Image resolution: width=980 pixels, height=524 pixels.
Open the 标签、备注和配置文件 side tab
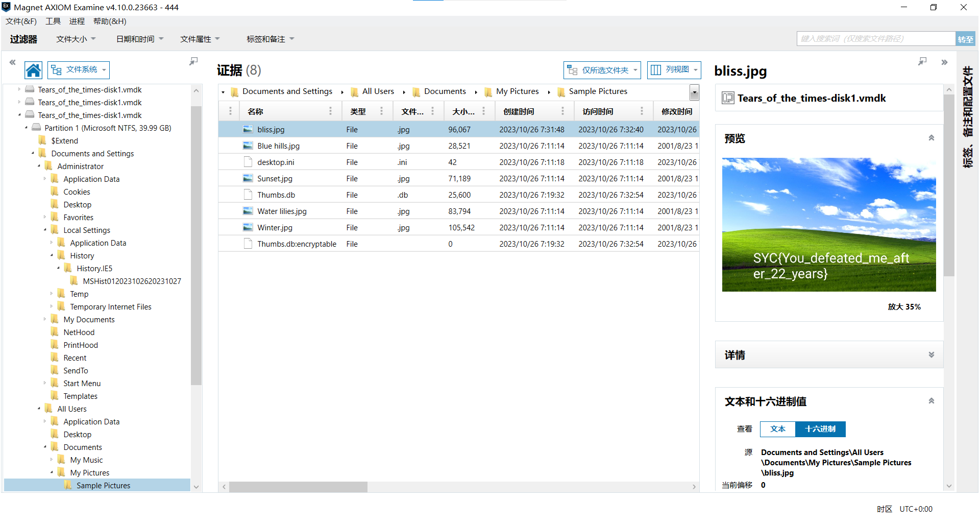point(967,117)
